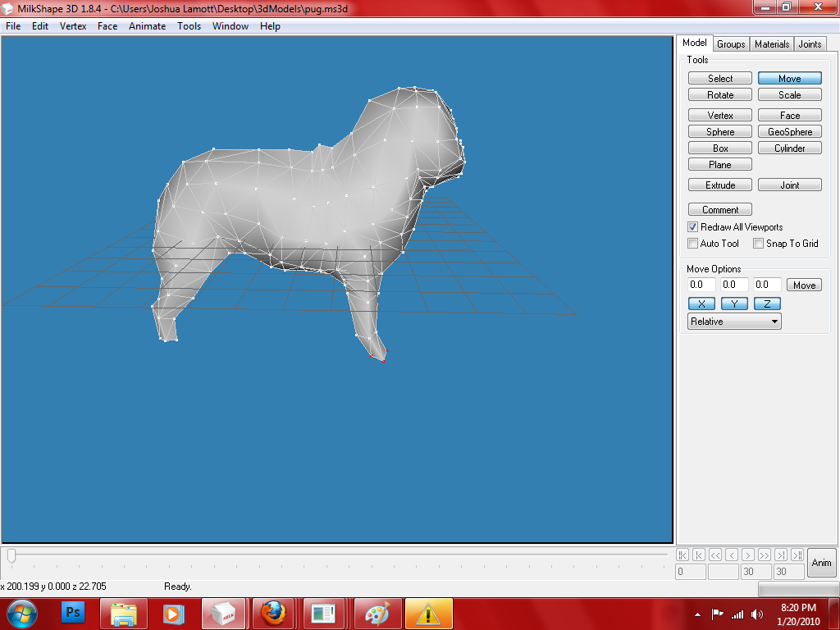Step forward one frame
Screen dimensions: 840x630
click(748, 555)
